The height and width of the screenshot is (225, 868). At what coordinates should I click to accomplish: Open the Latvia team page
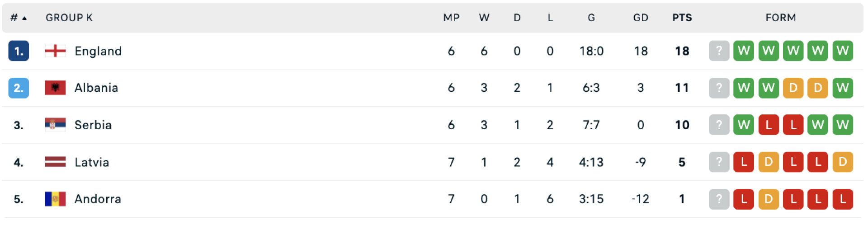pos(92,162)
